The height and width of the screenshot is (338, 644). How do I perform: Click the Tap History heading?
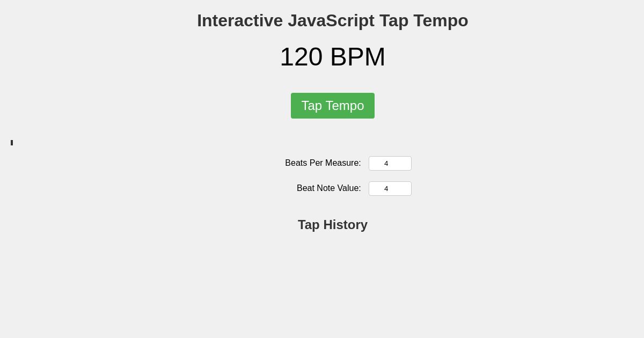click(332, 225)
